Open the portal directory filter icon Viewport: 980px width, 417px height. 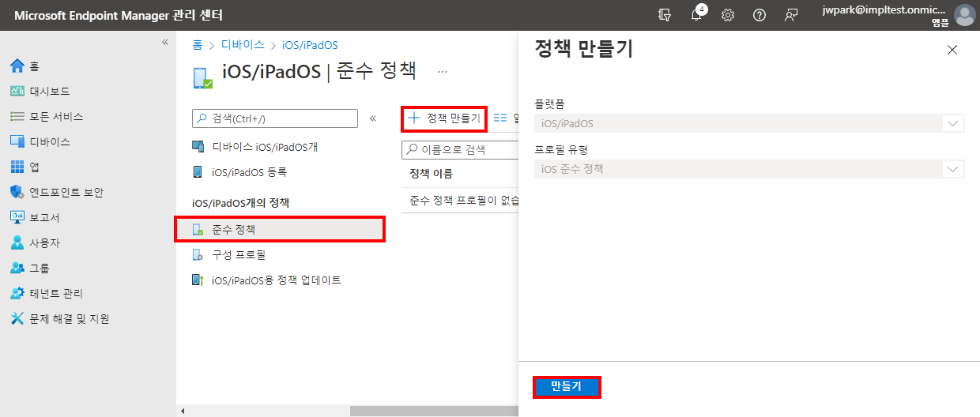665,15
